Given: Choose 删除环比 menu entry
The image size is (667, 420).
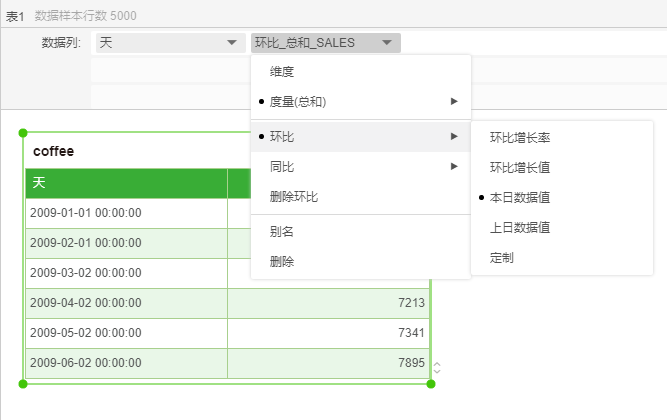Looking at the screenshot, I should click(x=294, y=197).
